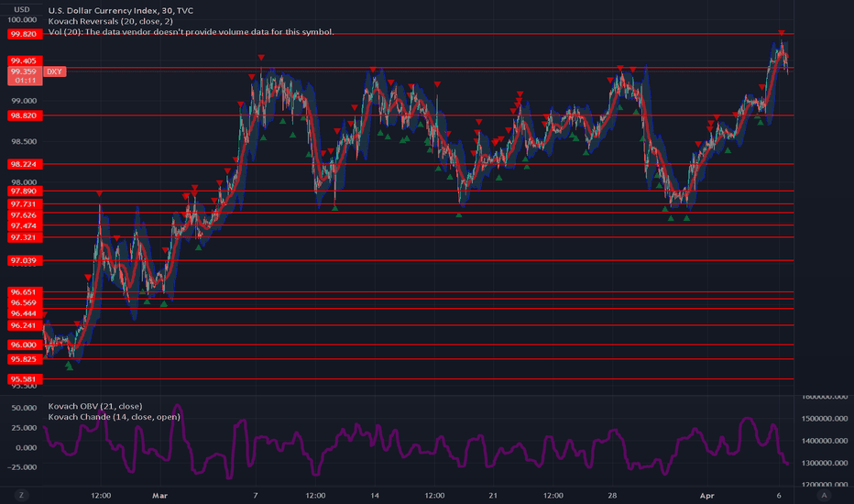Screen dimensions: 854x504
Task: Toggle the A auto-scale button
Action: point(824,495)
